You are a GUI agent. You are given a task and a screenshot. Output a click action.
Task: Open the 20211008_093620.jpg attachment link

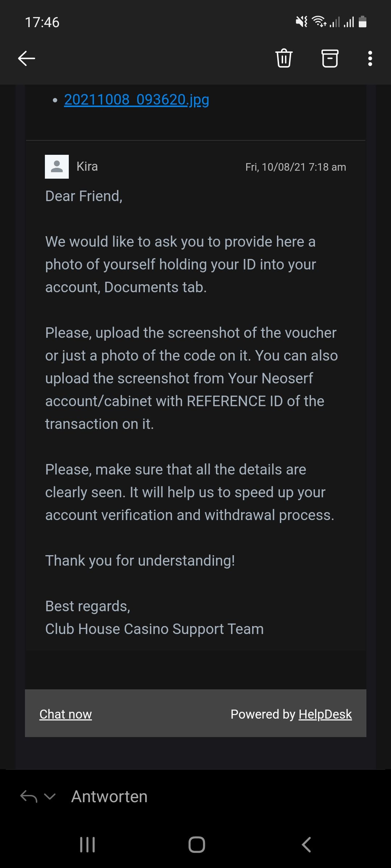point(136,100)
